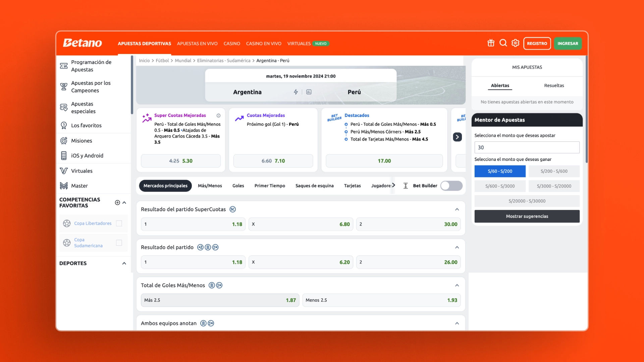Bet on Super Cuotas Mejoradas odds 5.30
644x362 pixels.
coord(181,161)
